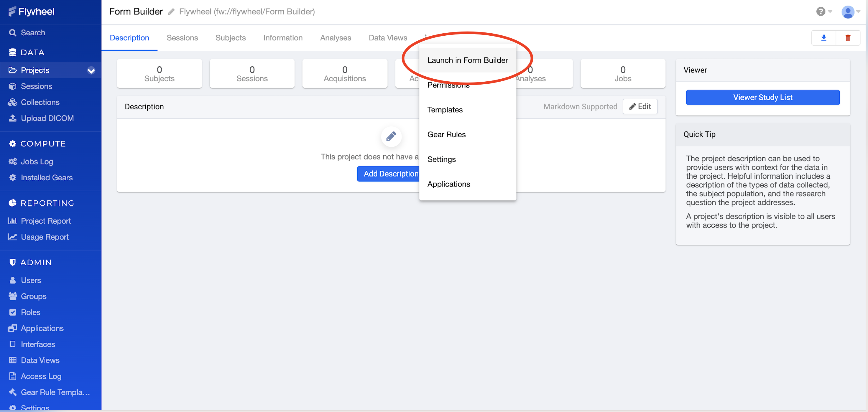Click the pencil icon in the empty description area
This screenshot has height=412, width=868.
click(391, 136)
